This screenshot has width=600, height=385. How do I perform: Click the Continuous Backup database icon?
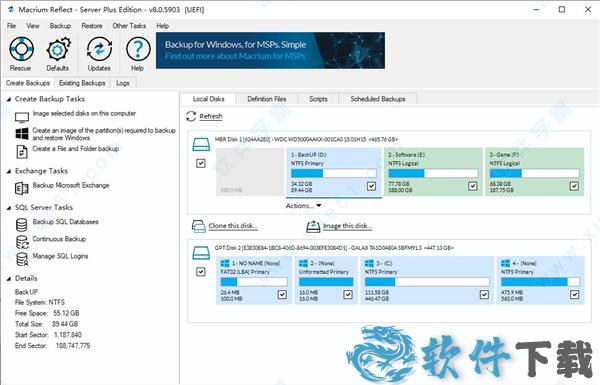pyautogui.click(x=22, y=242)
